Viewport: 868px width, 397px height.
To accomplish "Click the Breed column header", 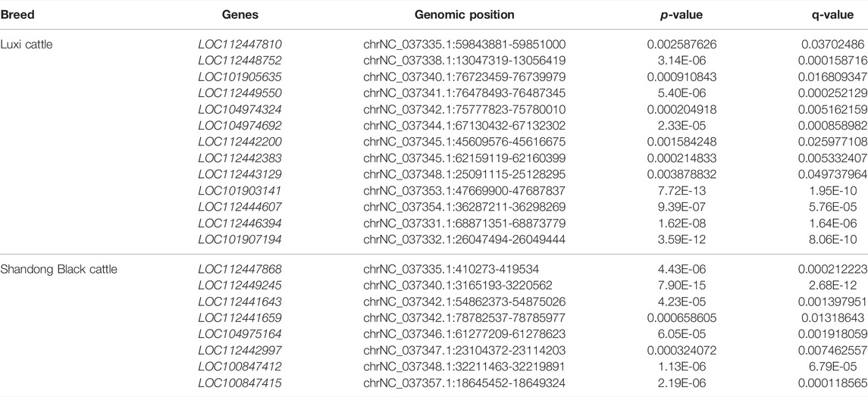I will coord(17,15).
